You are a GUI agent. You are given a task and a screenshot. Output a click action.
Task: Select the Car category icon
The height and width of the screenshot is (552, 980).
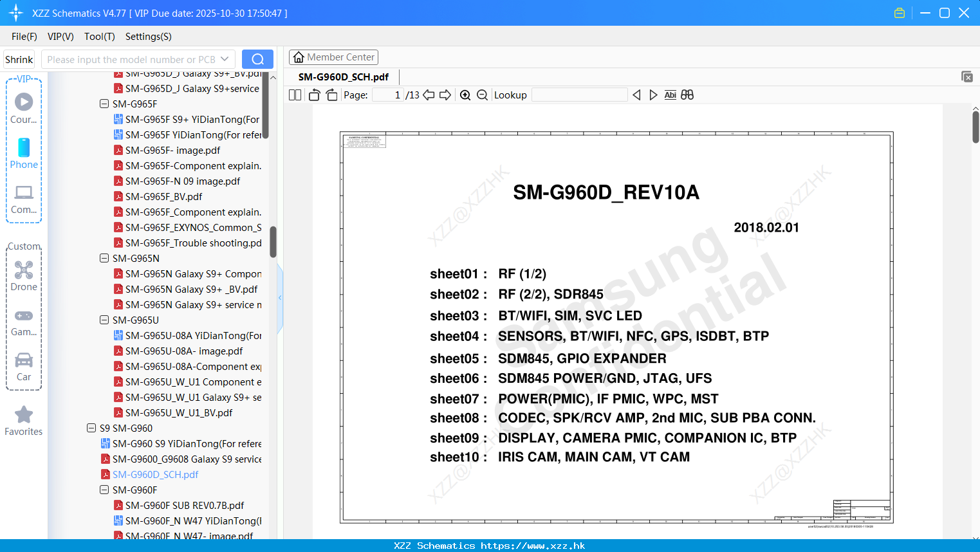pyautogui.click(x=24, y=366)
